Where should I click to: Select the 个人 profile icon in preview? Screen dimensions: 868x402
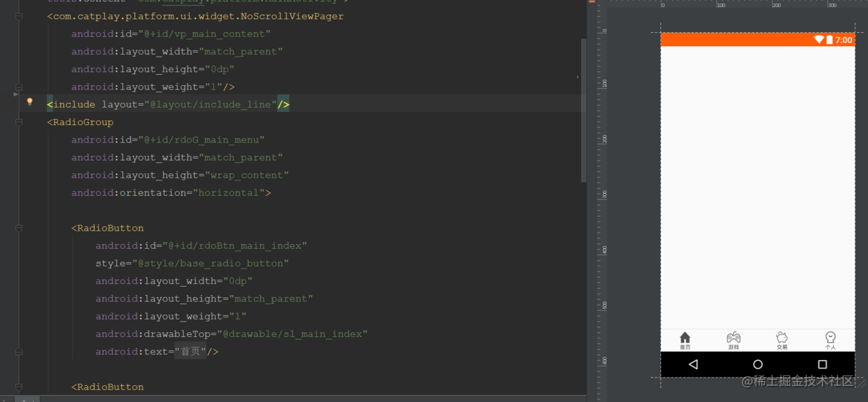click(x=830, y=338)
